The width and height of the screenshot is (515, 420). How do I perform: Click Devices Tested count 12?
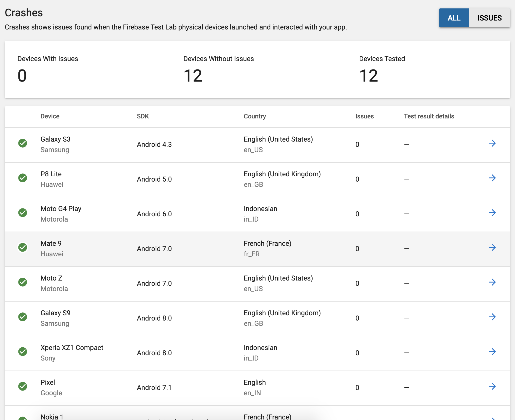click(x=368, y=76)
